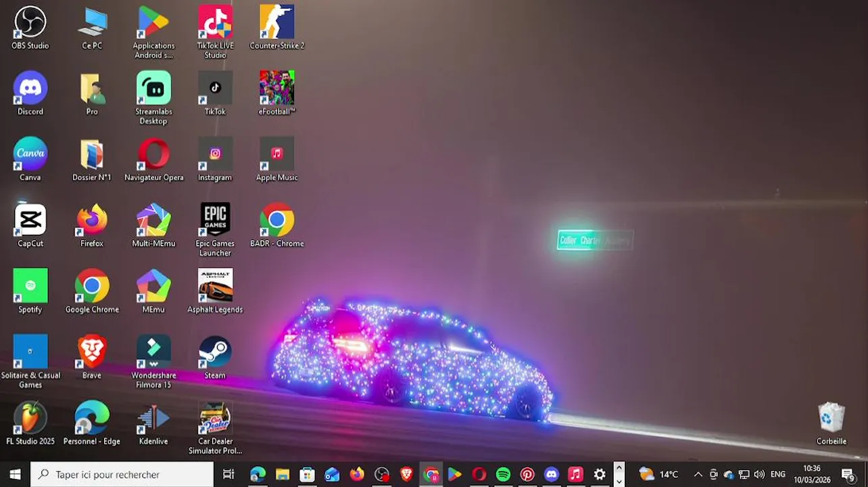
Task: Open Task View on the taskbar
Action: point(228,474)
